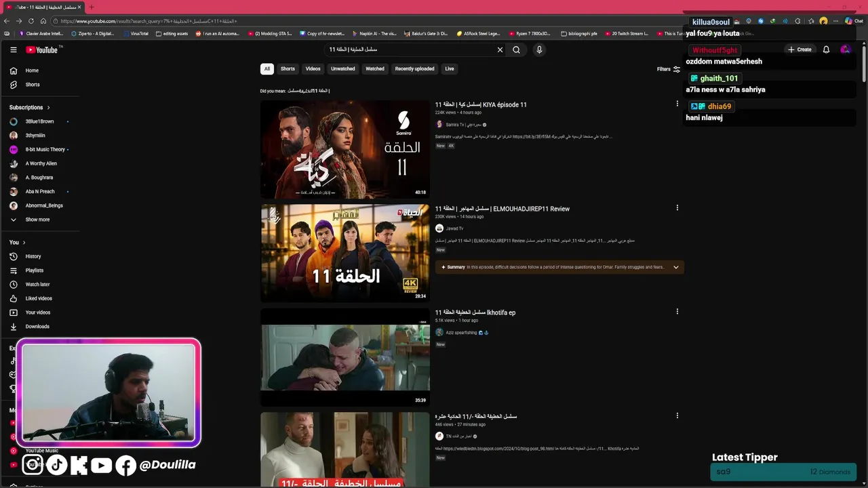Open the Samira Tv channel name

click(x=464, y=125)
